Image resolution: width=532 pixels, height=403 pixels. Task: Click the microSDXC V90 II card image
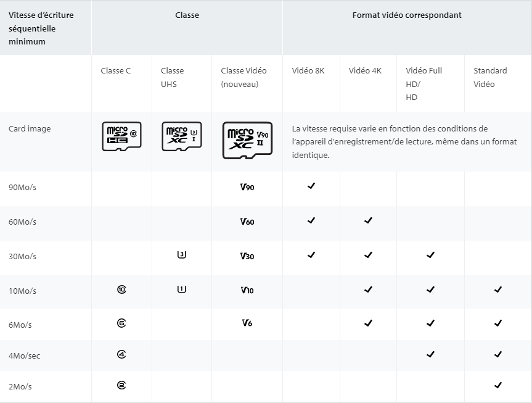(x=247, y=140)
